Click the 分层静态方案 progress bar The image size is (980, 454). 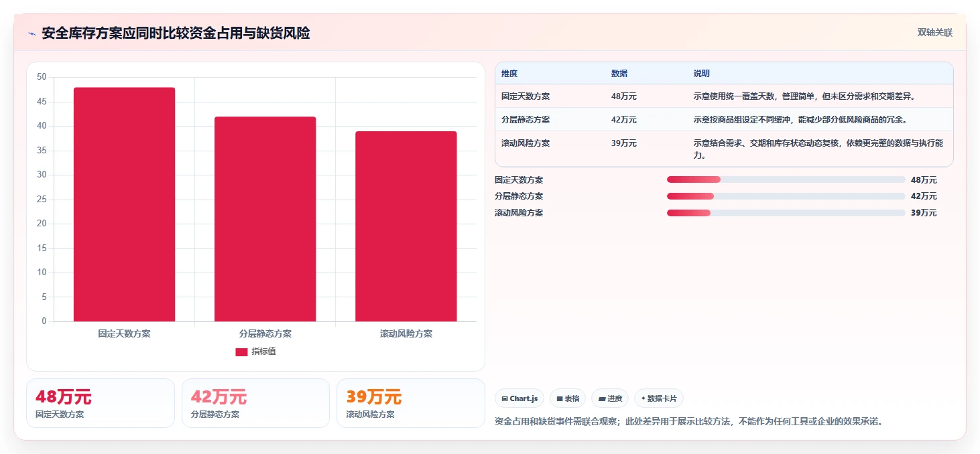[786, 196]
